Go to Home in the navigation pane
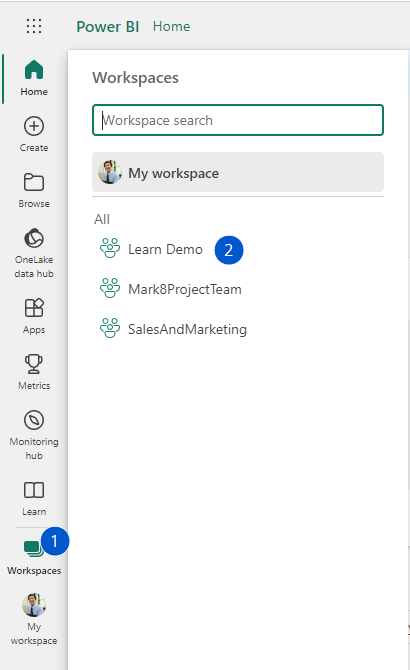410x670 pixels. pos(34,78)
